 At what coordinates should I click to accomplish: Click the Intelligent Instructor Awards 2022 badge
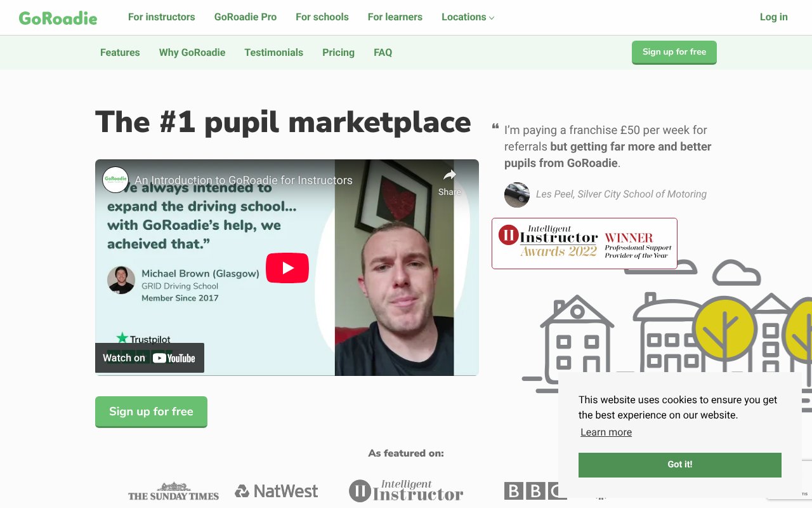click(x=584, y=243)
